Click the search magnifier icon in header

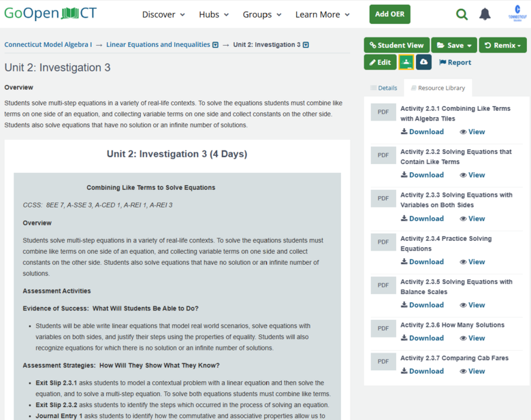click(x=462, y=14)
